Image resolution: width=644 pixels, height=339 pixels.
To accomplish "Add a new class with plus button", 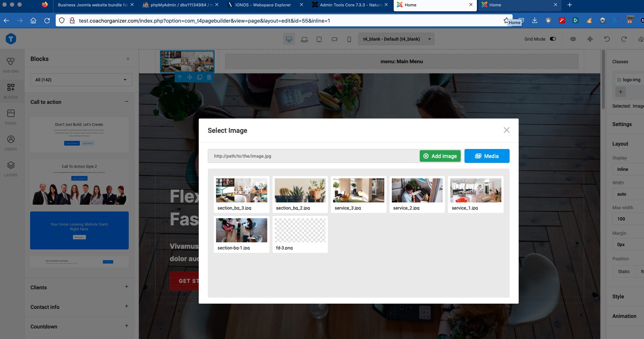I will (621, 91).
